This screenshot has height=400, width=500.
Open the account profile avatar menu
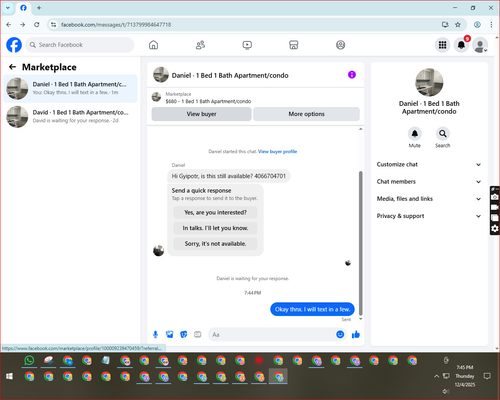coord(480,45)
